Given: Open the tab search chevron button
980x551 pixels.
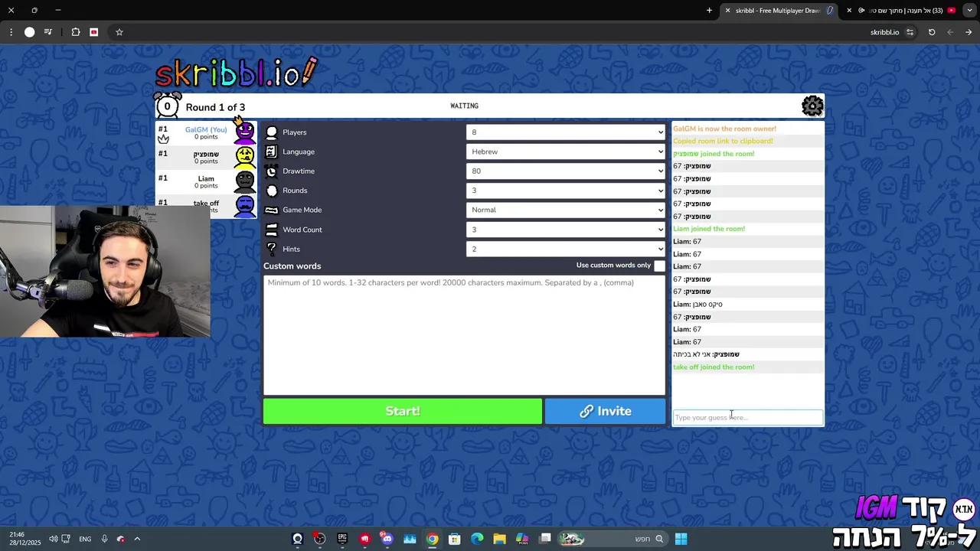Looking at the screenshot, I should 969,10.
